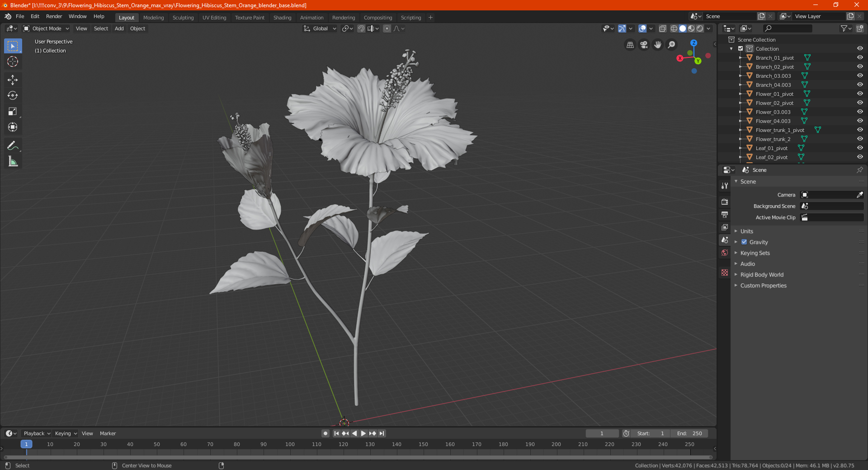The image size is (868, 470).
Task: Switch to the Sculpting workspace tab
Action: [x=183, y=18]
